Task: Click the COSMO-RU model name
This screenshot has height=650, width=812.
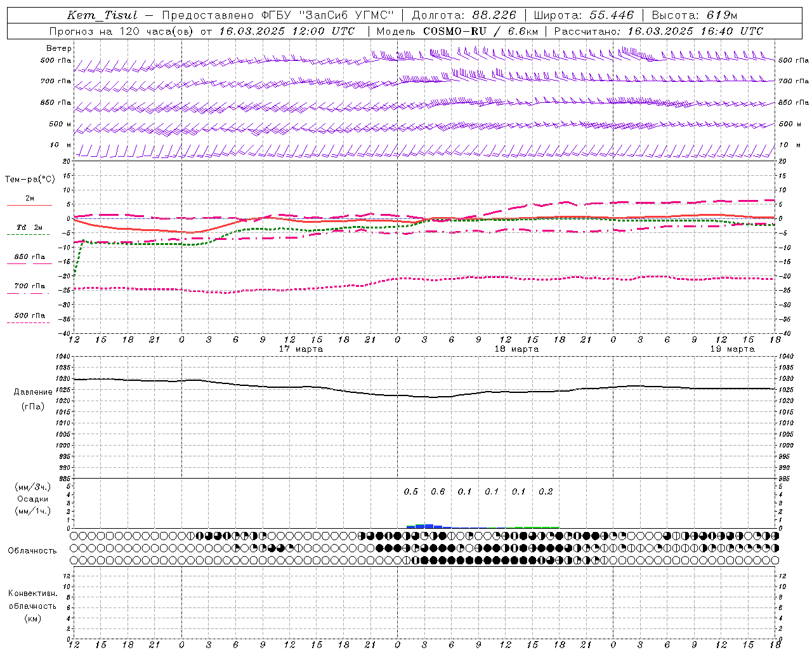Action: [450, 31]
